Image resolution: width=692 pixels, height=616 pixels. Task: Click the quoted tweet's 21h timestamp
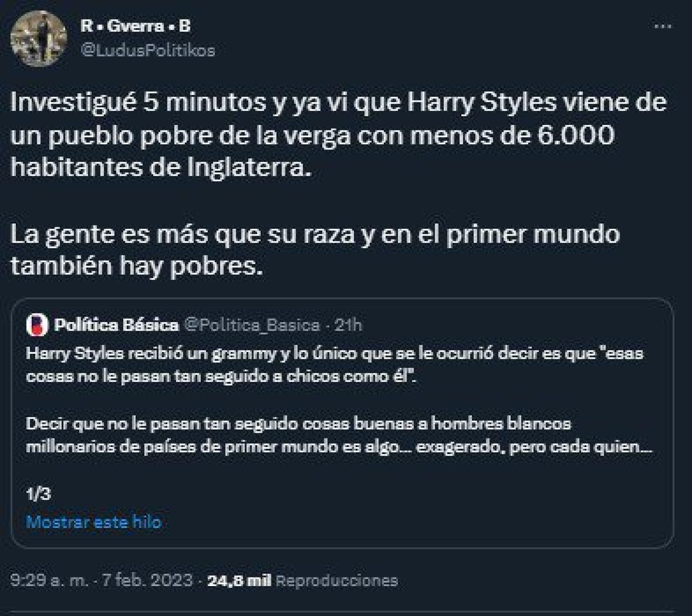[x=349, y=326]
